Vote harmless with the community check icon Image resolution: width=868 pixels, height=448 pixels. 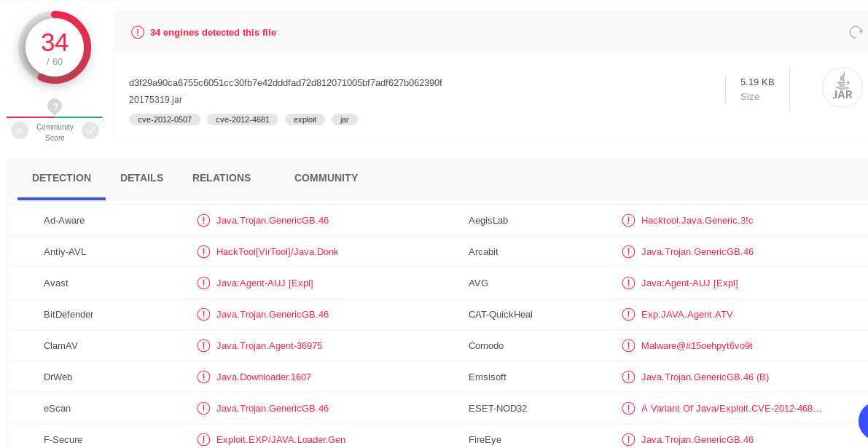tap(90, 130)
